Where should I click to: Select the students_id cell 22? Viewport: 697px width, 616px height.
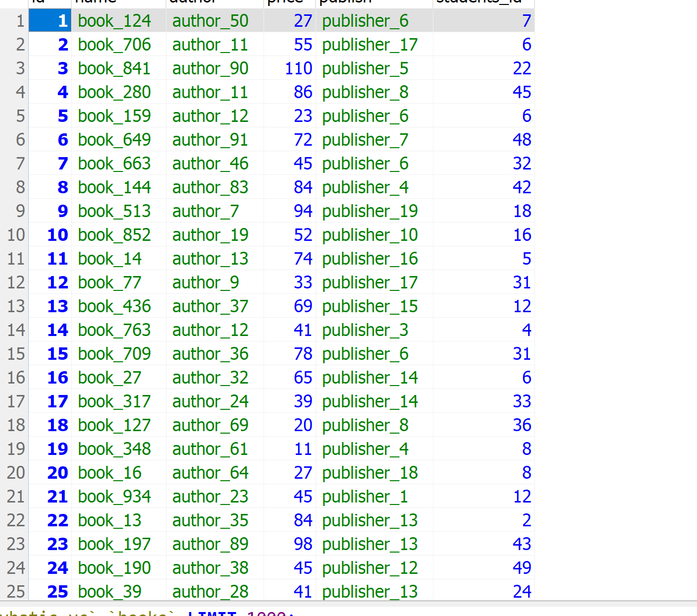[483, 68]
